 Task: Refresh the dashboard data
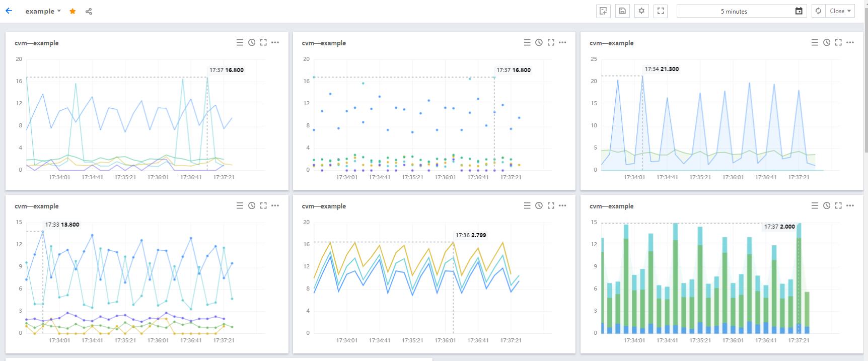[x=819, y=11]
